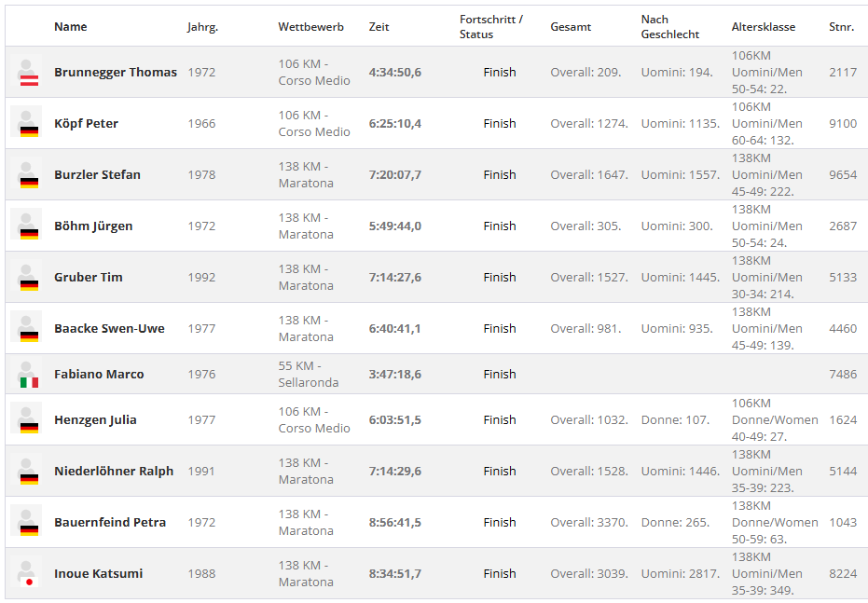
Task: Select time 8:56:41,5 in Bauernfeind row
Action: pyautogui.click(x=395, y=522)
